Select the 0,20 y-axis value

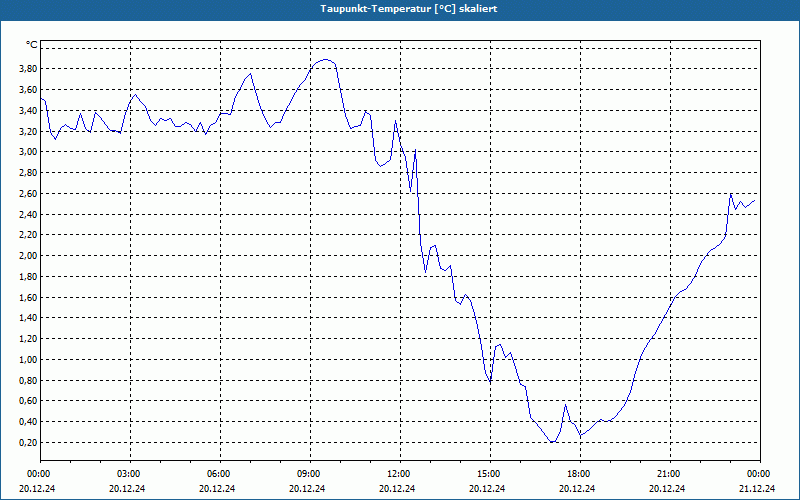coord(29,443)
